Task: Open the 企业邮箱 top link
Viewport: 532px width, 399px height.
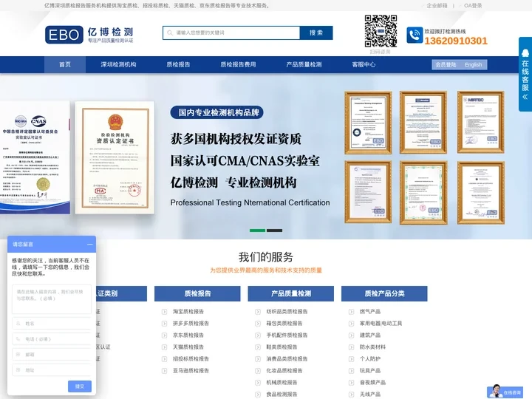Action: 437,5
